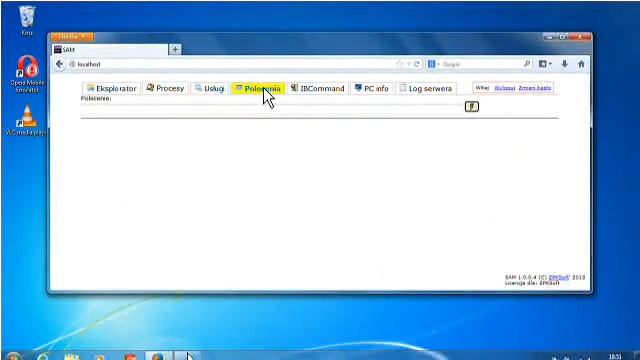The width and height of the screenshot is (640, 360).
Task: Switch to the Procesy tab
Action: tap(165, 88)
